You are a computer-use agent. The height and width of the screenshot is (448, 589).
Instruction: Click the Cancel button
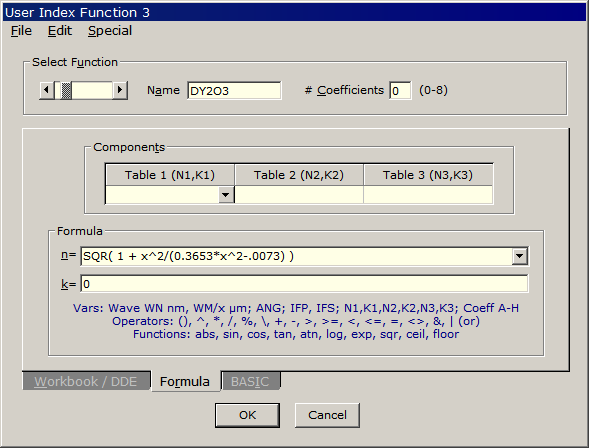tap(327, 415)
